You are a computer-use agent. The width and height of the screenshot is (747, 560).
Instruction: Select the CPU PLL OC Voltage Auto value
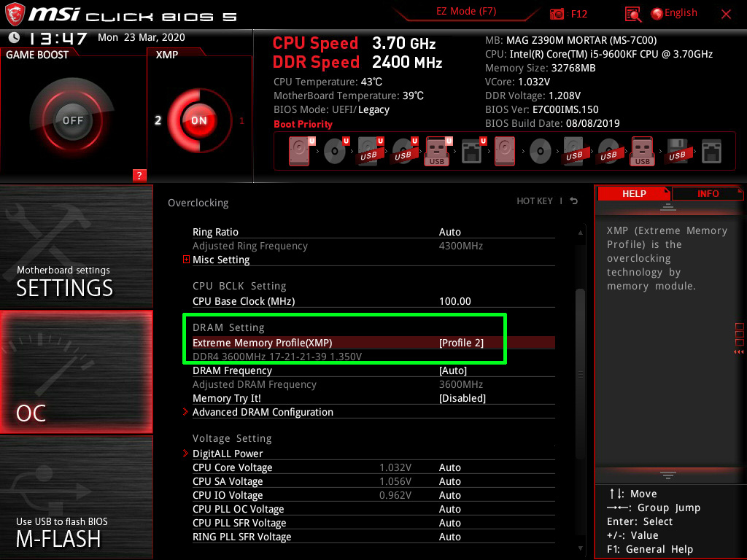[449, 509]
